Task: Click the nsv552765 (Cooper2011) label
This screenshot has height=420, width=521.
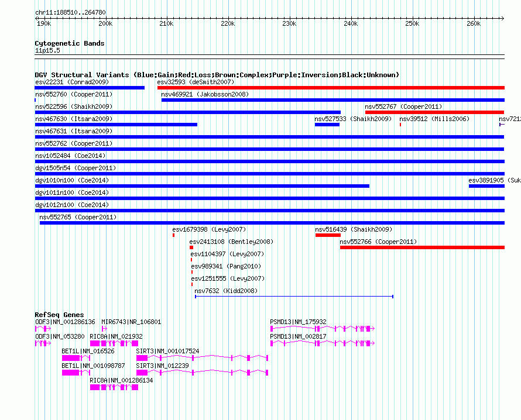Action: 78,217
